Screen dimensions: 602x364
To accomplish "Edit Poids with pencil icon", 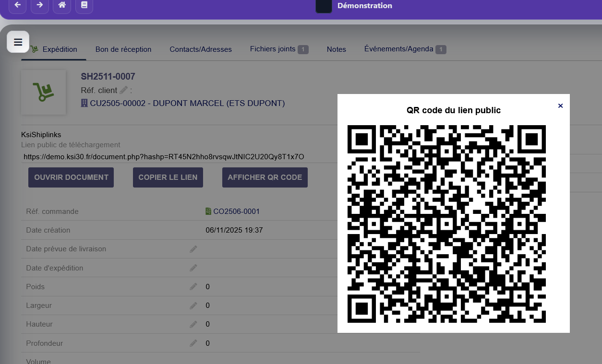I will pos(193,286).
